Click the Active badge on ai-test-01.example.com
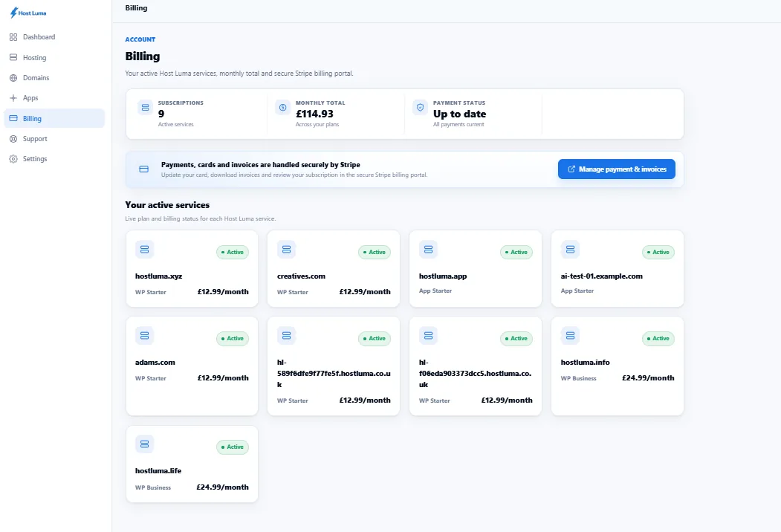The width and height of the screenshot is (781, 532). coord(658,252)
